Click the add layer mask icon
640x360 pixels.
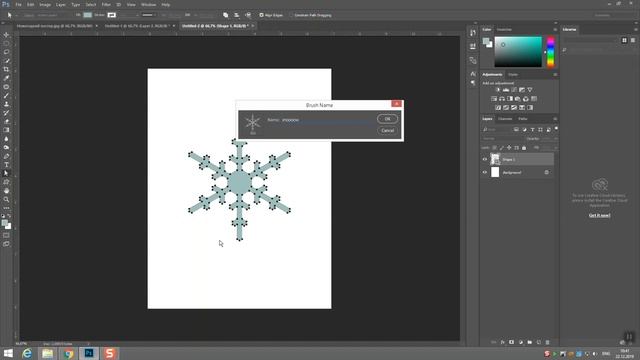(x=511, y=342)
